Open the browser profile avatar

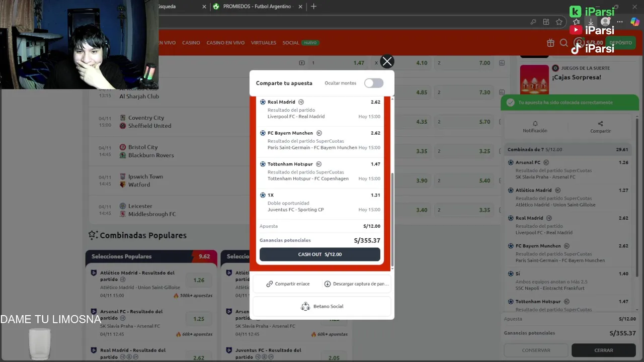[605, 22]
